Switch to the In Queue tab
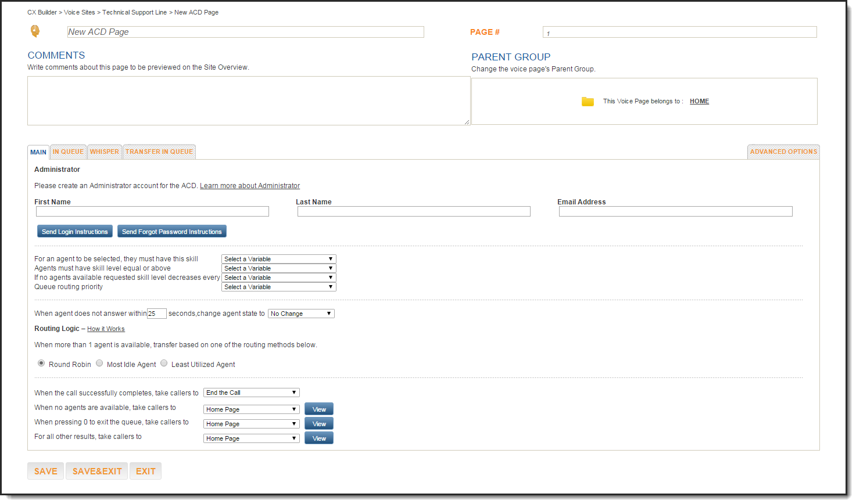Viewport: 856px width, 504px height. [x=68, y=152]
